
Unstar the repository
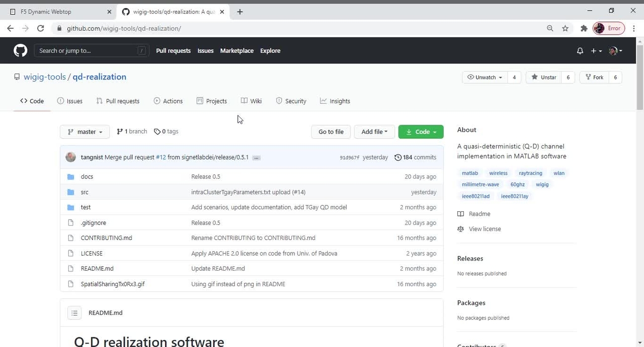[x=544, y=77]
